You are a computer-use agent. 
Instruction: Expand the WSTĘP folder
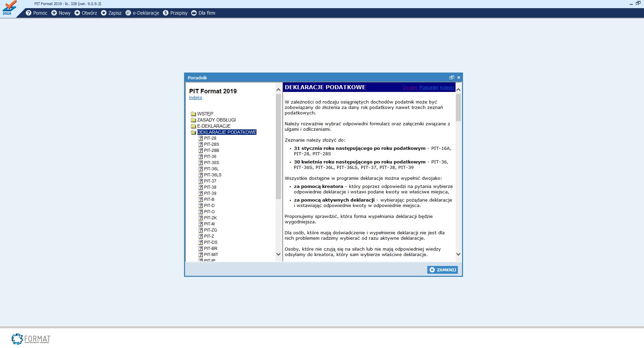point(205,114)
